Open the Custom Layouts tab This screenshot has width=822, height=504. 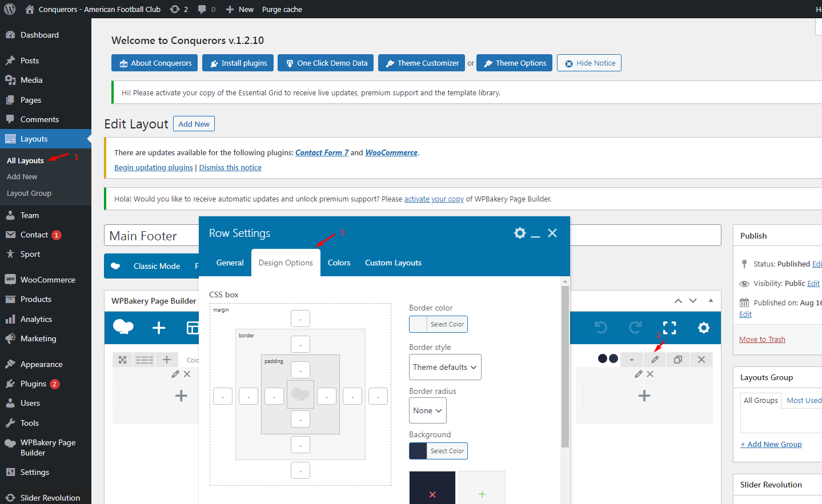[393, 263]
